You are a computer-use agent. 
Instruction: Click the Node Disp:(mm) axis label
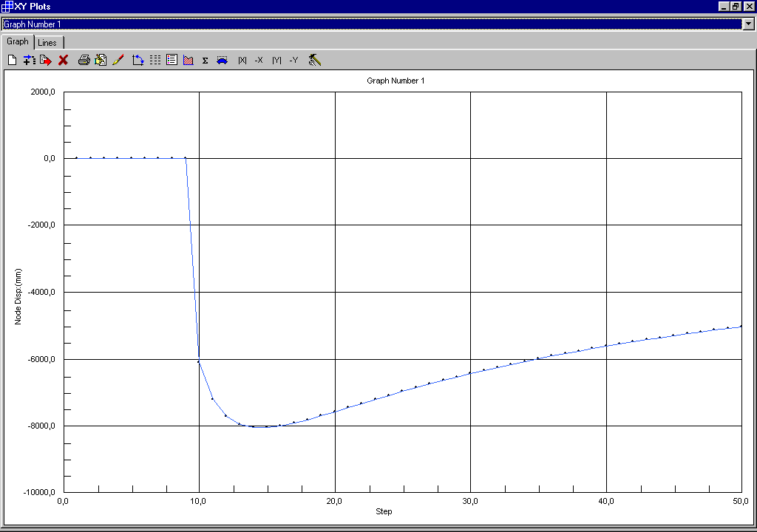click(18, 296)
